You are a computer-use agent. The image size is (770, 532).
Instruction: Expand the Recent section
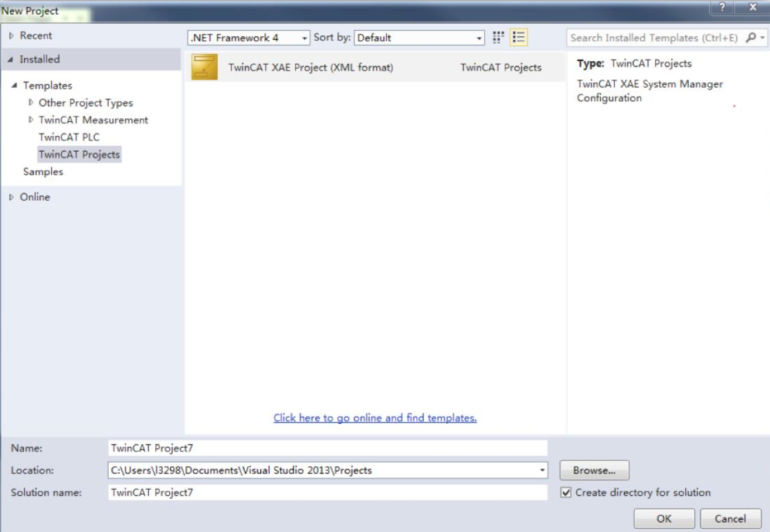pyautogui.click(x=11, y=36)
